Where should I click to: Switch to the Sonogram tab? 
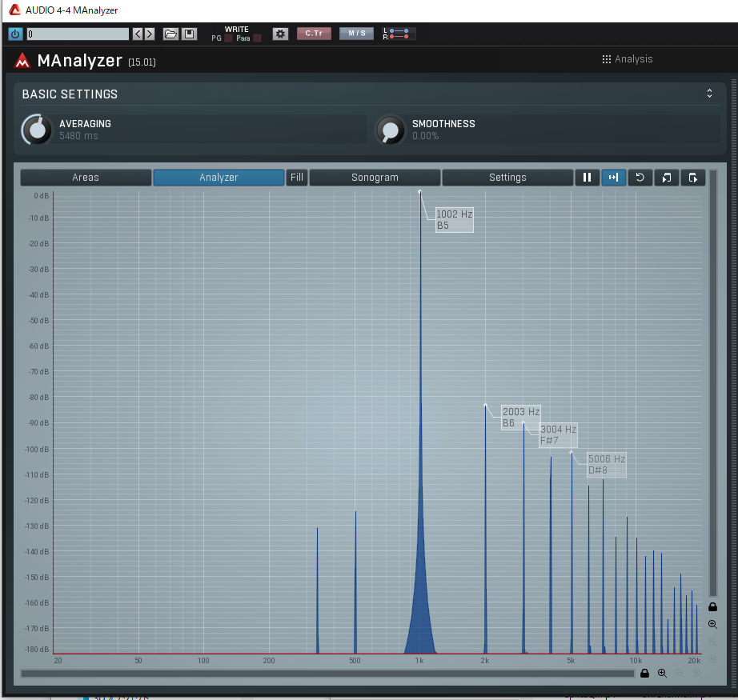(375, 178)
